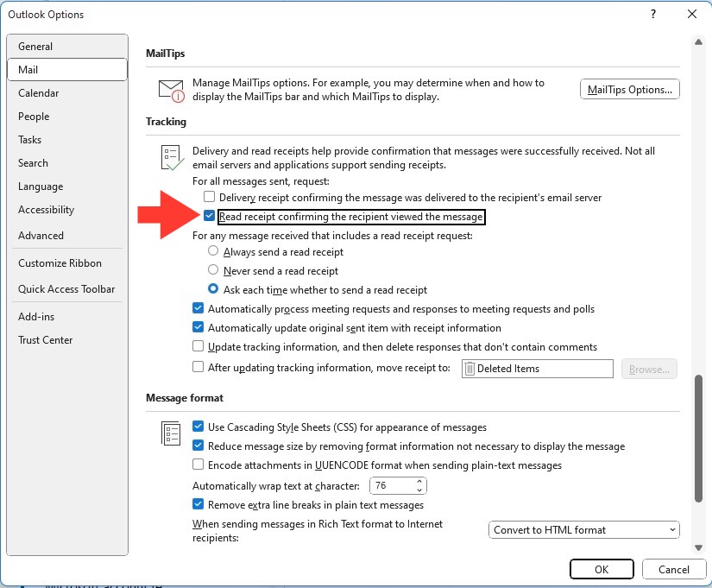Select Never send a read receipt
This screenshot has width=712, height=588.
point(213,270)
